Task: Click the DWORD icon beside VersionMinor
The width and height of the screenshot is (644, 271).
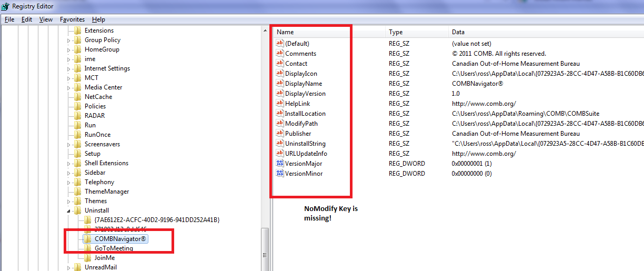Action: (x=280, y=173)
